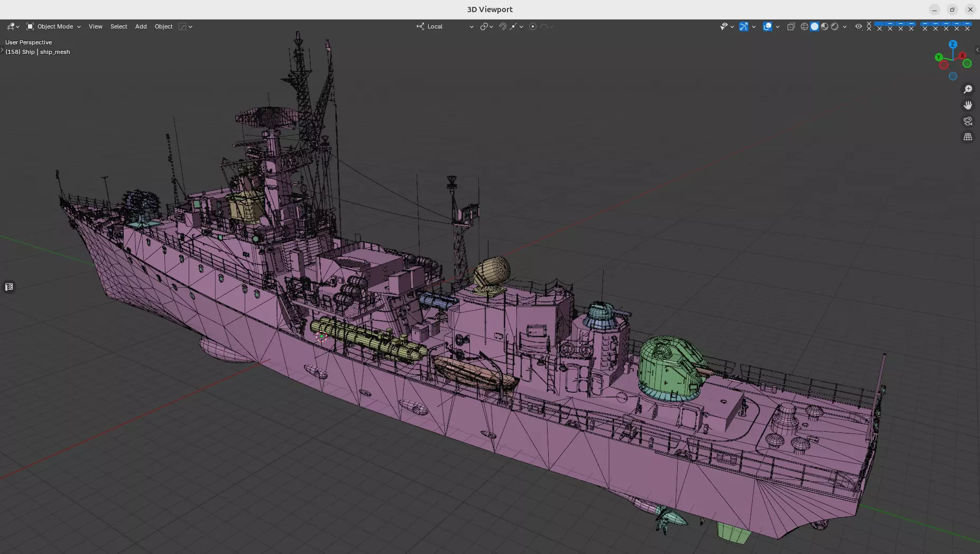Image resolution: width=980 pixels, height=554 pixels.
Task: Open the Add menu
Action: [x=141, y=26]
